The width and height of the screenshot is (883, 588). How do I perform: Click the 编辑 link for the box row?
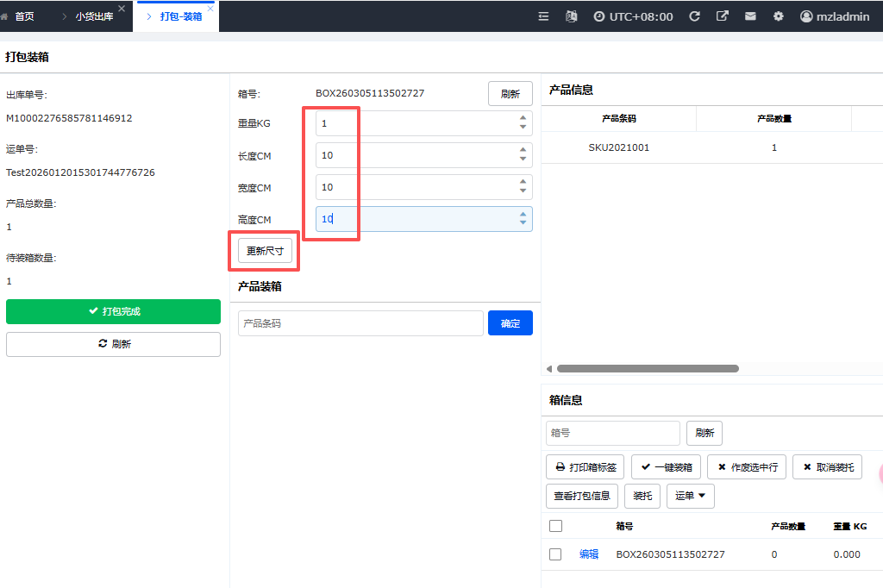pyautogui.click(x=589, y=554)
